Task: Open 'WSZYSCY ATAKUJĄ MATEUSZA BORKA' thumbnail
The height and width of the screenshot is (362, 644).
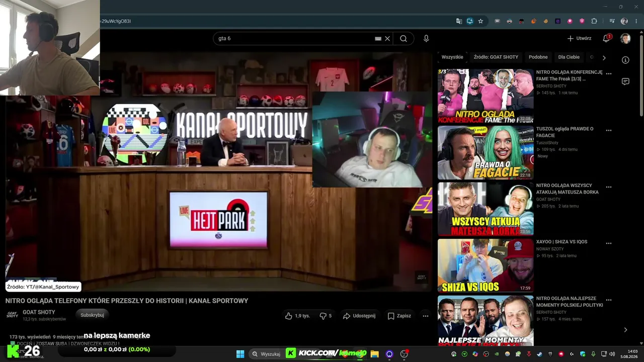Action: point(486,209)
